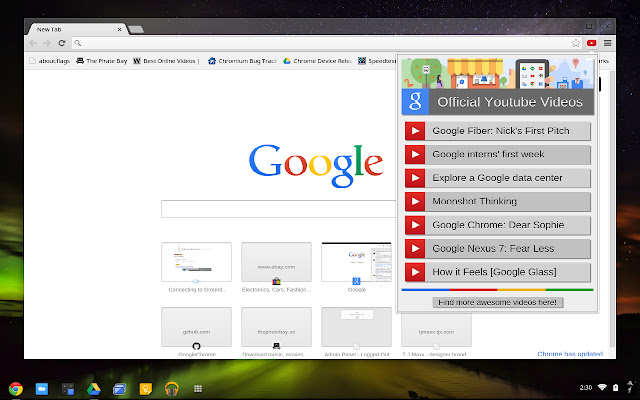Screen dimensions: 640x400
Task: Click the browser back arrow
Action: tap(33, 43)
